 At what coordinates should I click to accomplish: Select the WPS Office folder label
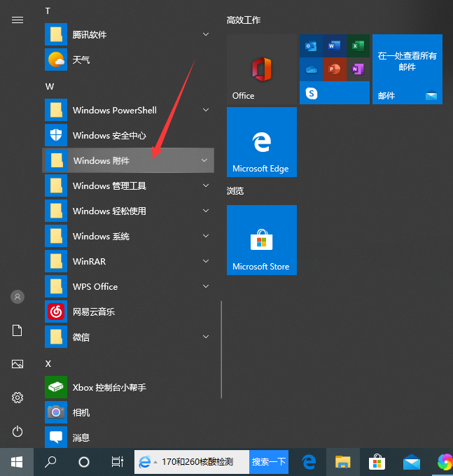tap(95, 286)
